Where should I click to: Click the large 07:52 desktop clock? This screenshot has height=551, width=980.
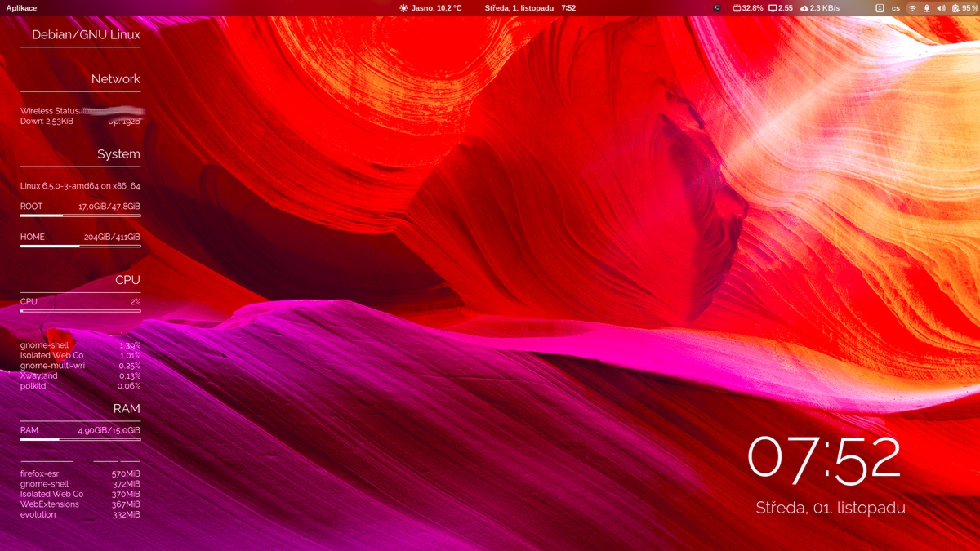(x=824, y=457)
